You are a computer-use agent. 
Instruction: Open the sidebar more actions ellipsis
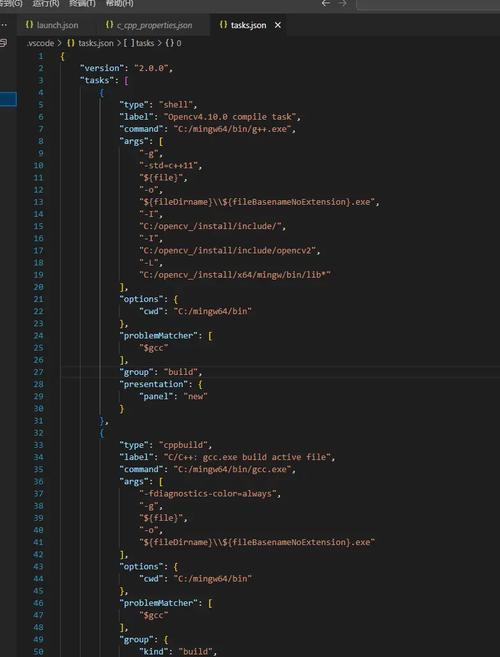pos(4,25)
